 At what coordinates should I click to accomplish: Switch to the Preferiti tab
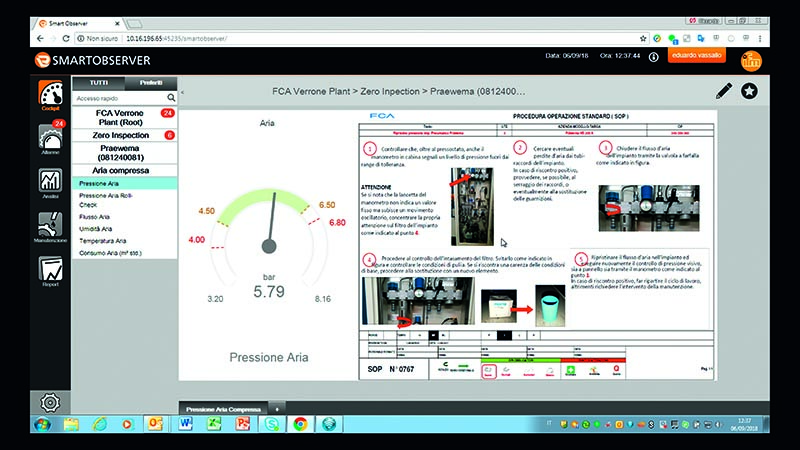(151, 83)
